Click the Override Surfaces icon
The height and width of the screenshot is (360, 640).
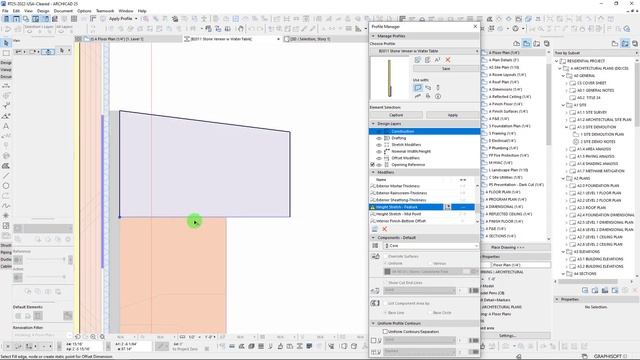pos(375,256)
